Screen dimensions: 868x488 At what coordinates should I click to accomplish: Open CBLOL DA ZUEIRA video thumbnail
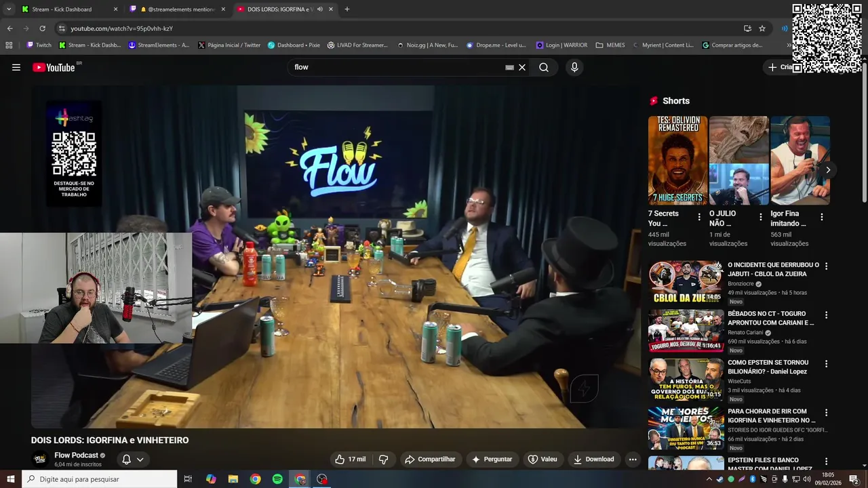686,282
